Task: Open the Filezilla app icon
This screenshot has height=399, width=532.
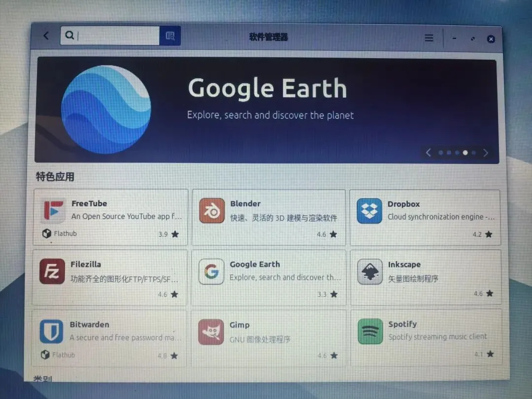Action: tap(52, 271)
